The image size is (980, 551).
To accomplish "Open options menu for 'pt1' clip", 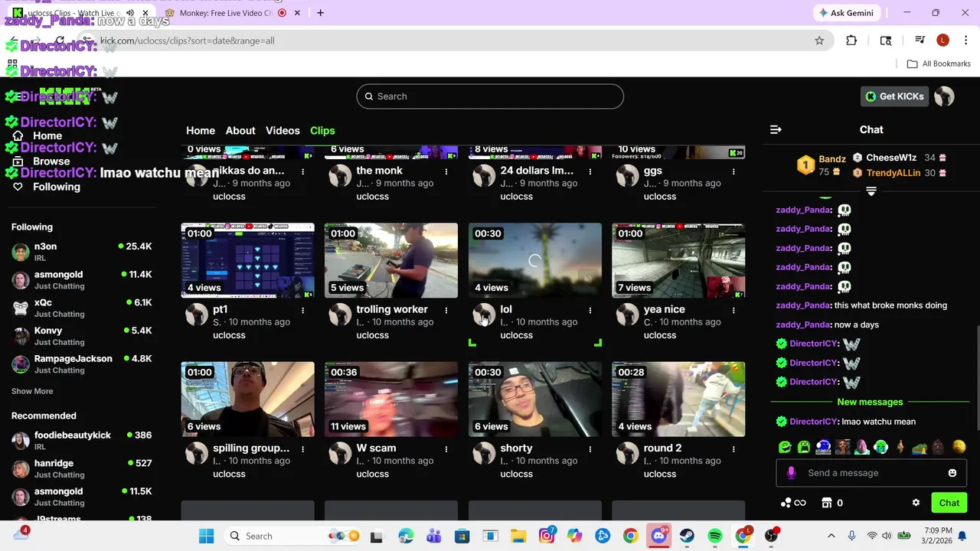I will coord(303,310).
